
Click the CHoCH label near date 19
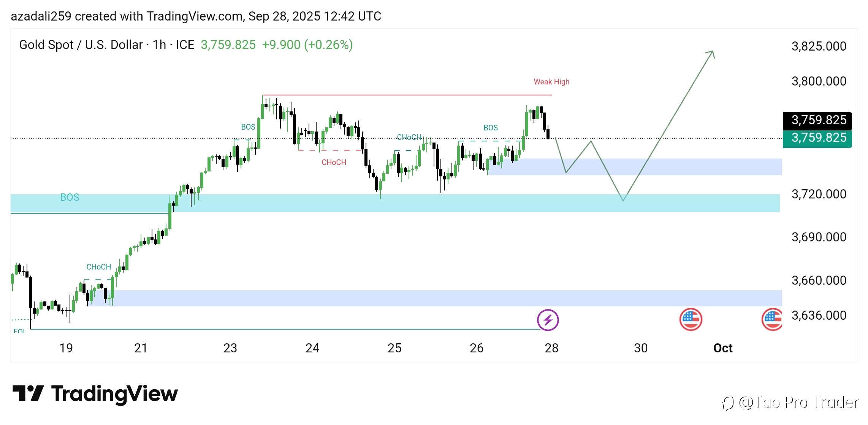pyautogui.click(x=98, y=267)
